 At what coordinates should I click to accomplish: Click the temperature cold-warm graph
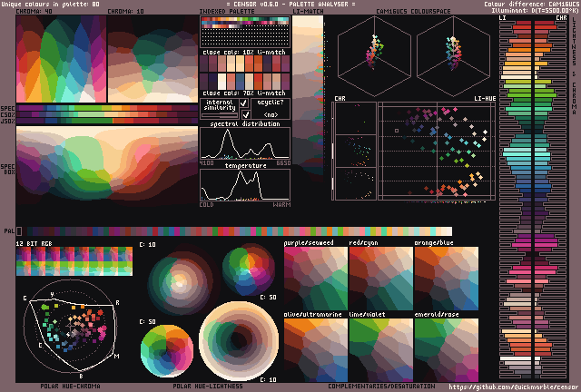[x=245, y=185]
